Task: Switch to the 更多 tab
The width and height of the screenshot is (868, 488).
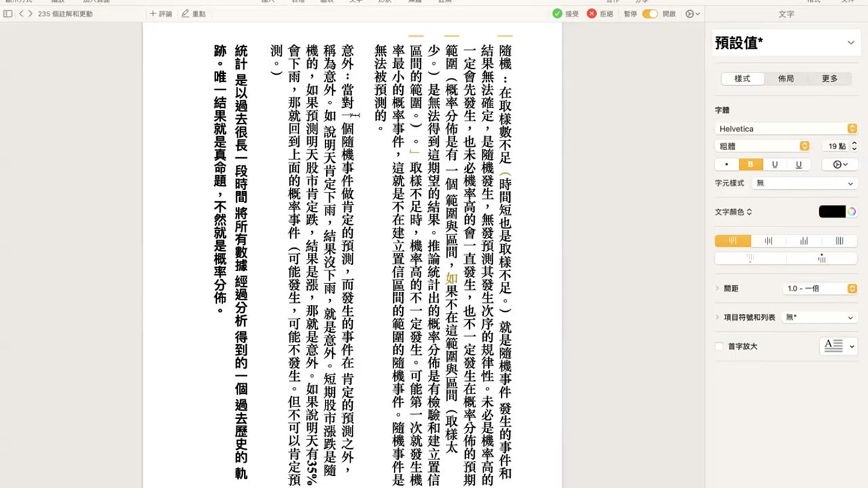Action: click(x=829, y=79)
